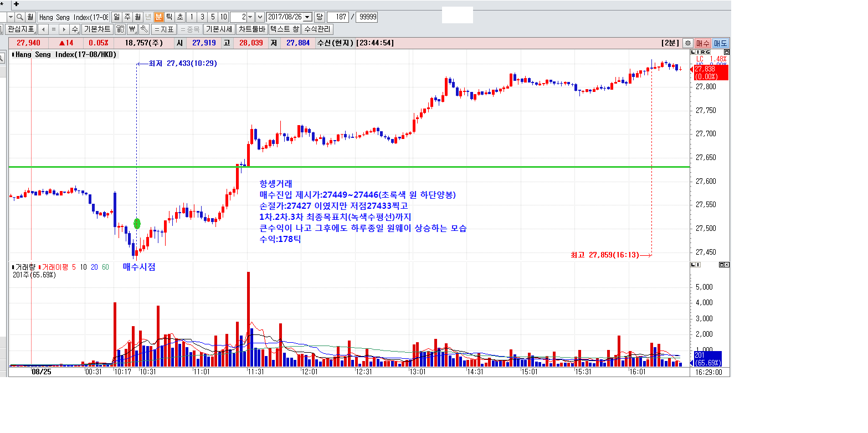Image resolution: width=868 pixels, height=433 pixels.
Task: Set interval to 3 with number button
Action: [x=202, y=17]
